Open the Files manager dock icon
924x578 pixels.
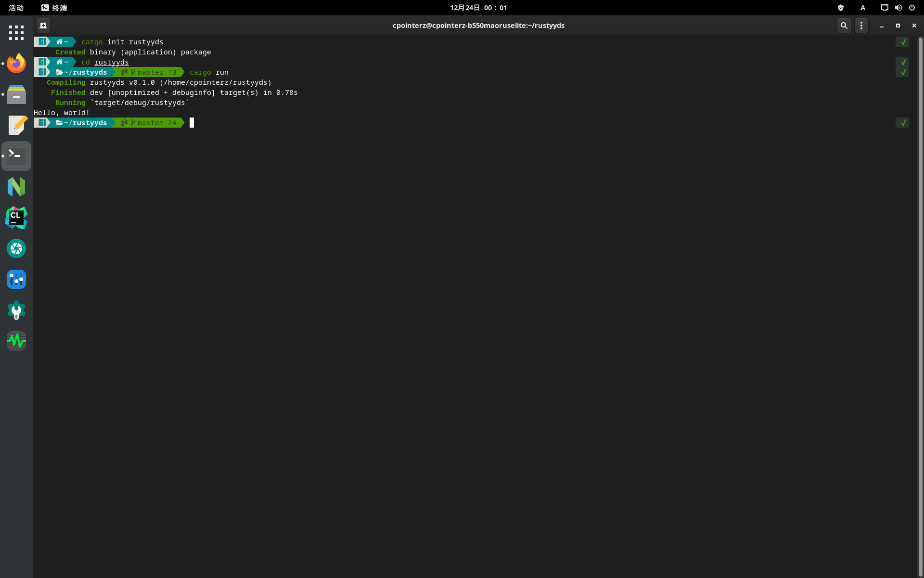pos(16,94)
